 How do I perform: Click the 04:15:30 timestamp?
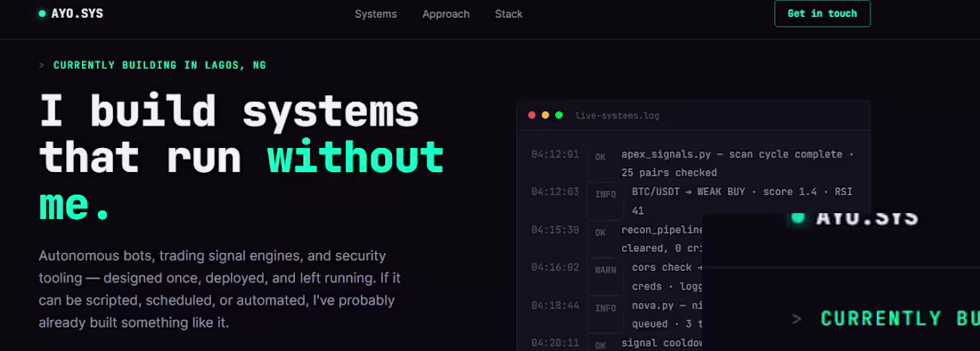tap(555, 230)
